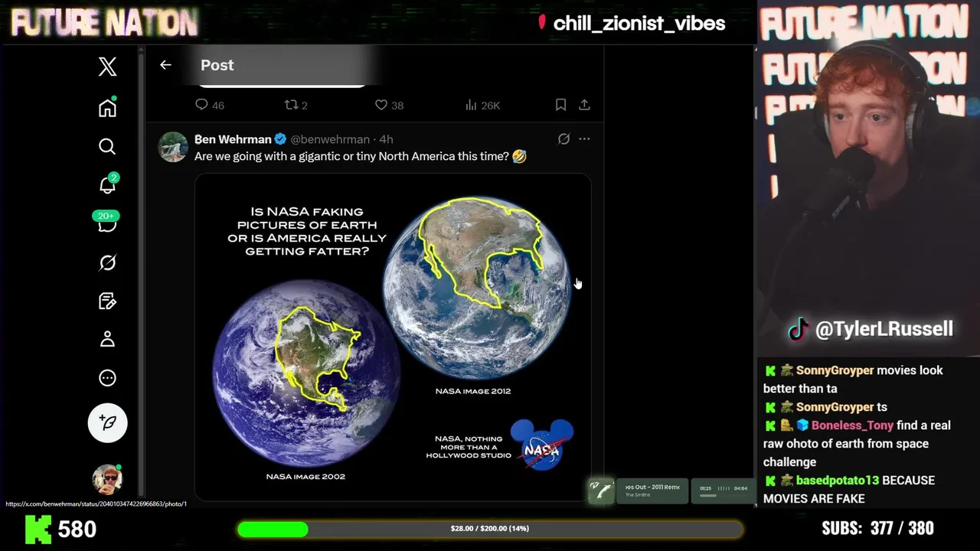This screenshot has height=551, width=980.
Task: Open the @benwehrman handle link
Action: coord(330,139)
